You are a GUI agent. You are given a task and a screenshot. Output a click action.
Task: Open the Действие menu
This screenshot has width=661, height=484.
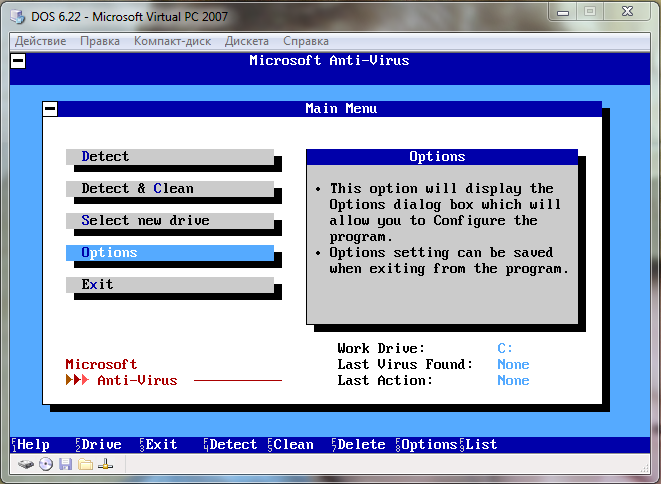pyautogui.click(x=40, y=41)
